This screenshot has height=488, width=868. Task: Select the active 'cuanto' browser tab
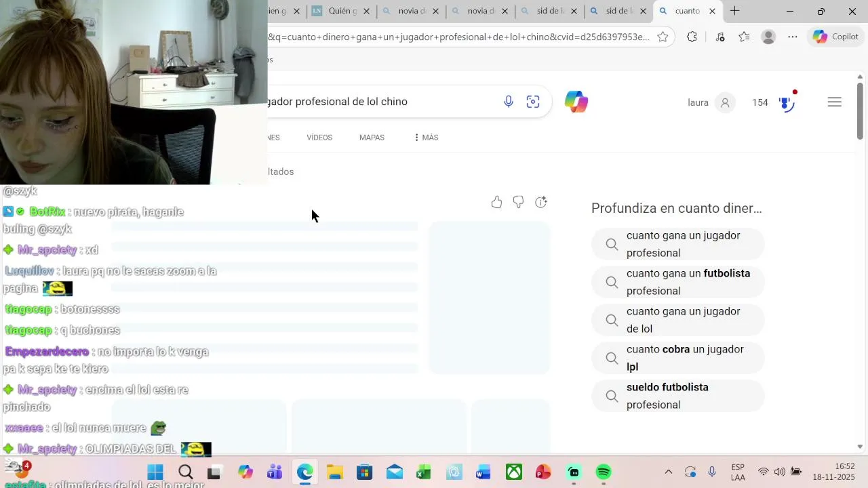688,11
